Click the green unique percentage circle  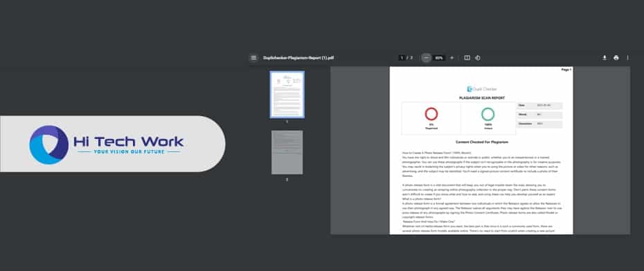[488, 114]
